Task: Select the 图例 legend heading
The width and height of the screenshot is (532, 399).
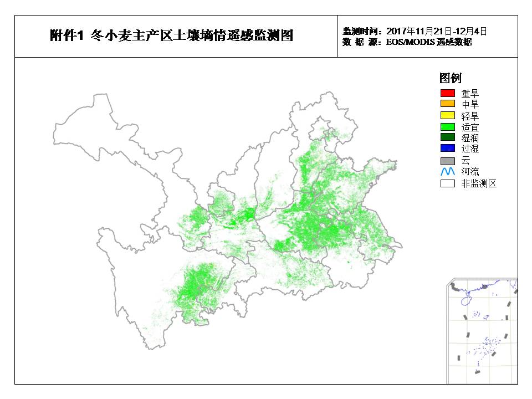Action: pyautogui.click(x=450, y=78)
